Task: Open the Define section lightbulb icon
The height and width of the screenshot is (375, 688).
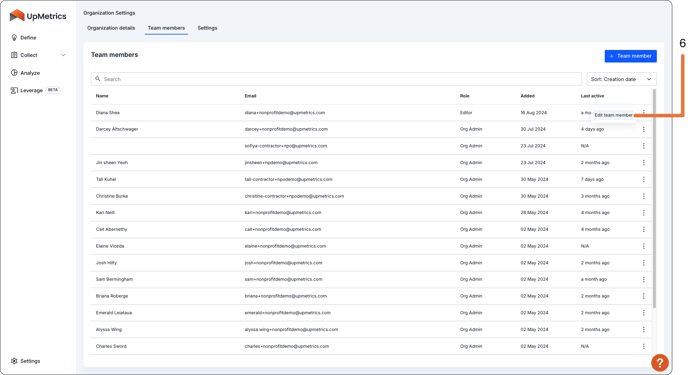Action: pos(14,38)
